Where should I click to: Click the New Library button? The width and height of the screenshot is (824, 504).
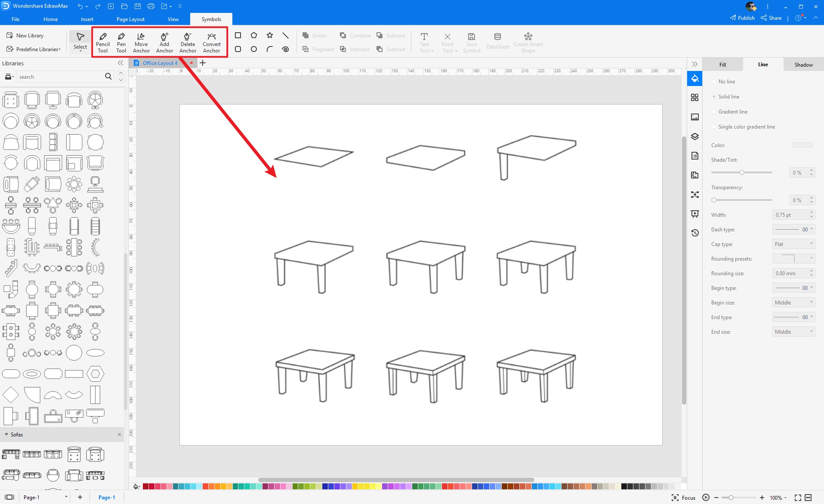click(x=29, y=35)
